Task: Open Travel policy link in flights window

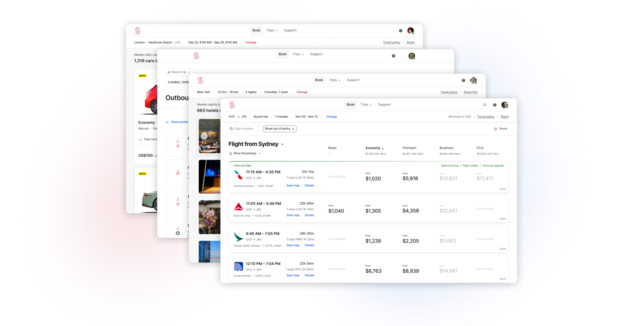Action: (486, 117)
